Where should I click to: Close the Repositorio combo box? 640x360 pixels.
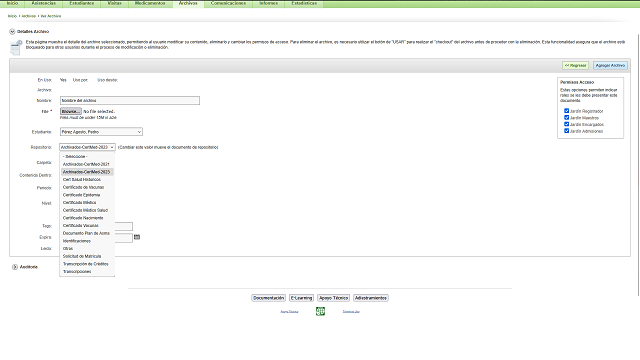point(87,147)
